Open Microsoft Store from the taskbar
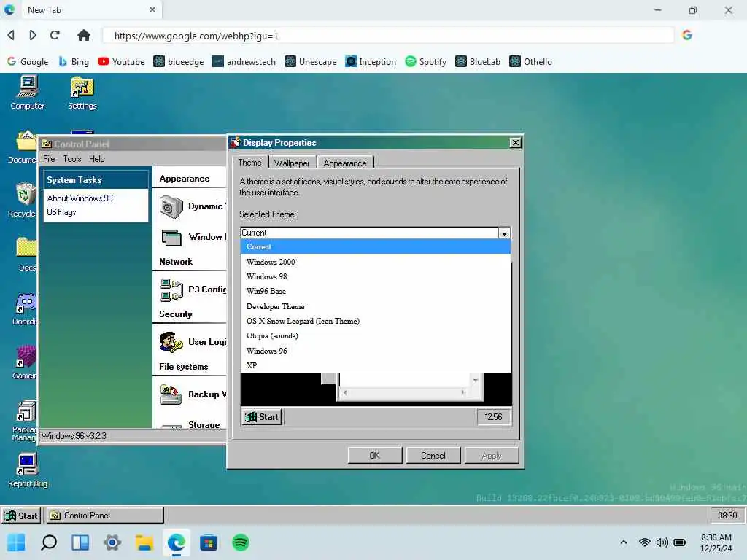The height and width of the screenshot is (560, 747). [208, 542]
